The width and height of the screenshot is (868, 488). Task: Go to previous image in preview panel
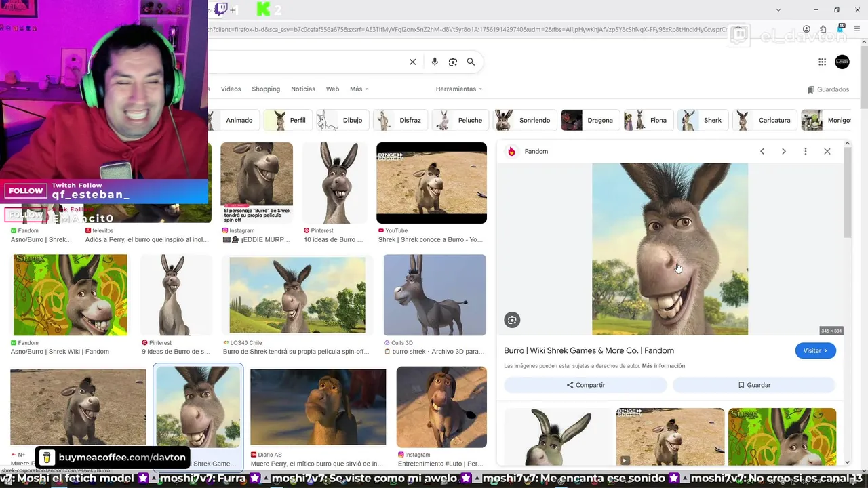point(762,151)
